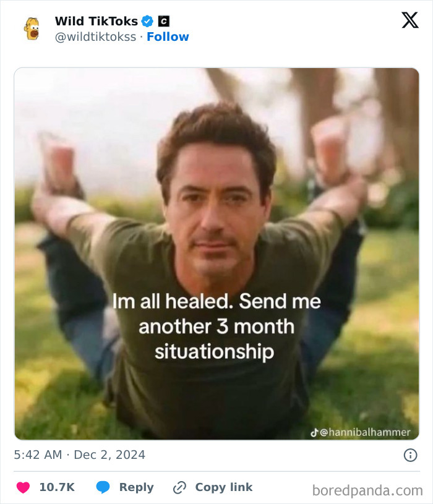This screenshot has width=433, height=504.
Task: Open the Wild TikToks display name
Action: [96, 21]
